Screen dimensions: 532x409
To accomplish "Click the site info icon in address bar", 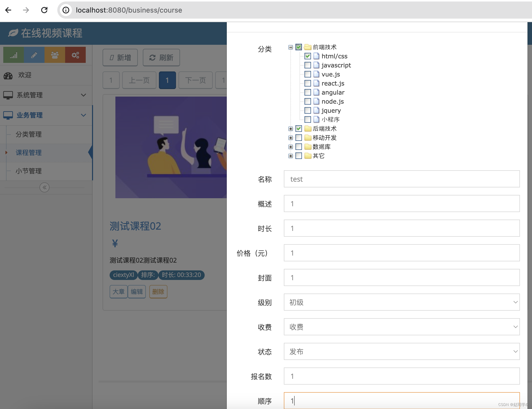I will [x=66, y=10].
